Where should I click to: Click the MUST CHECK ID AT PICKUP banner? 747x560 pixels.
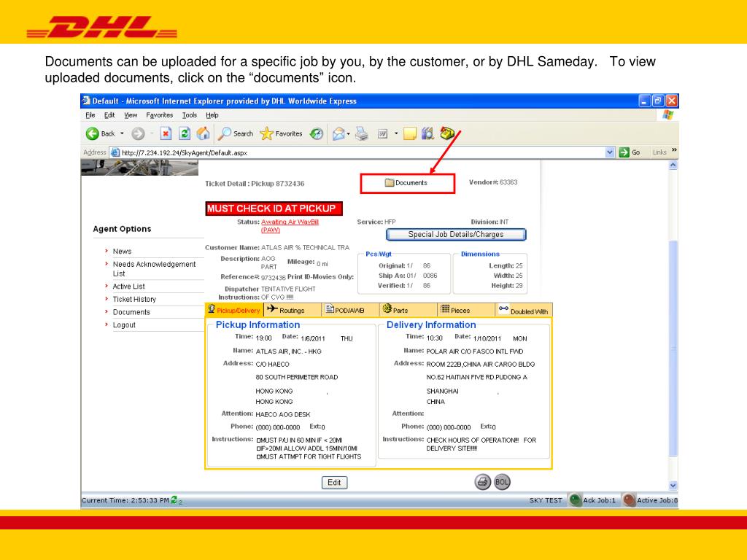tap(274, 209)
